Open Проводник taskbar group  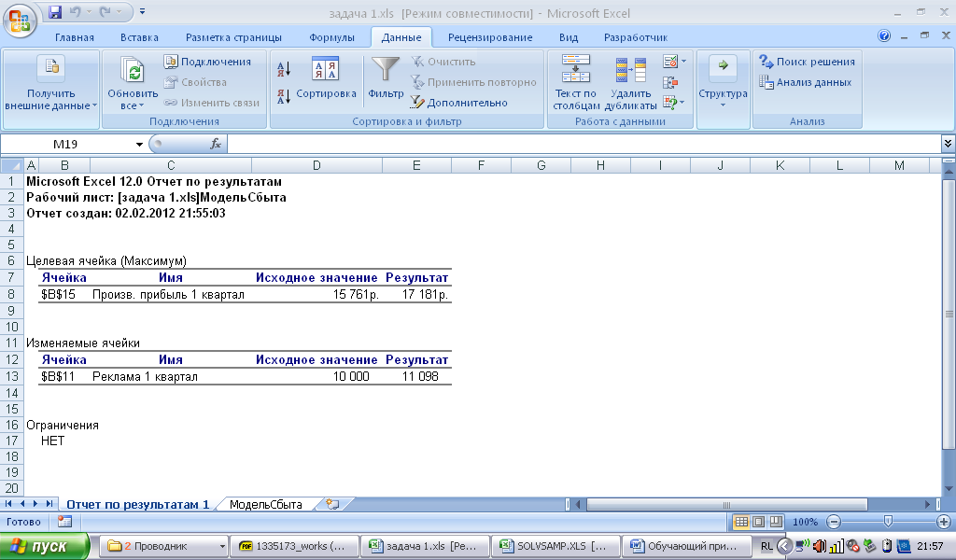pos(165,546)
